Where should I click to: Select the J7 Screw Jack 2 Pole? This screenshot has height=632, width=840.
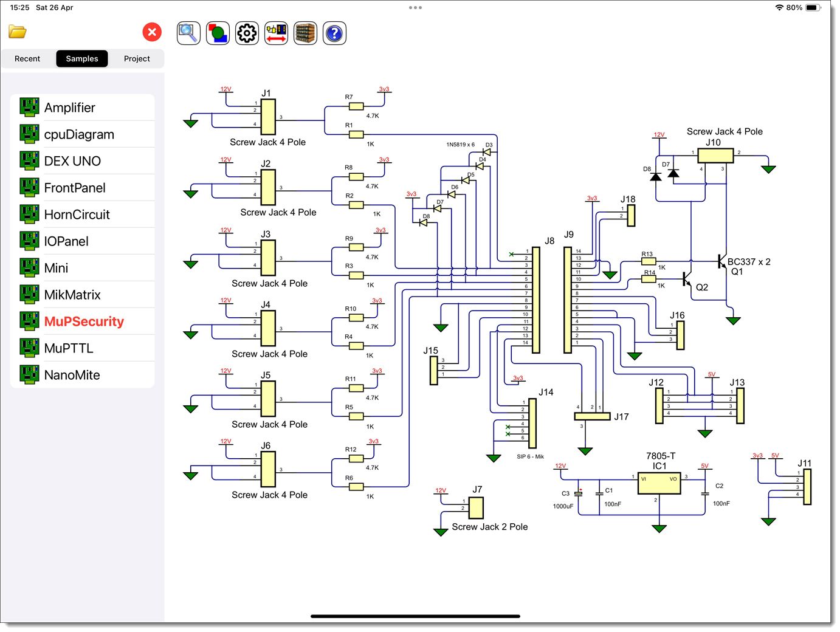(477, 508)
